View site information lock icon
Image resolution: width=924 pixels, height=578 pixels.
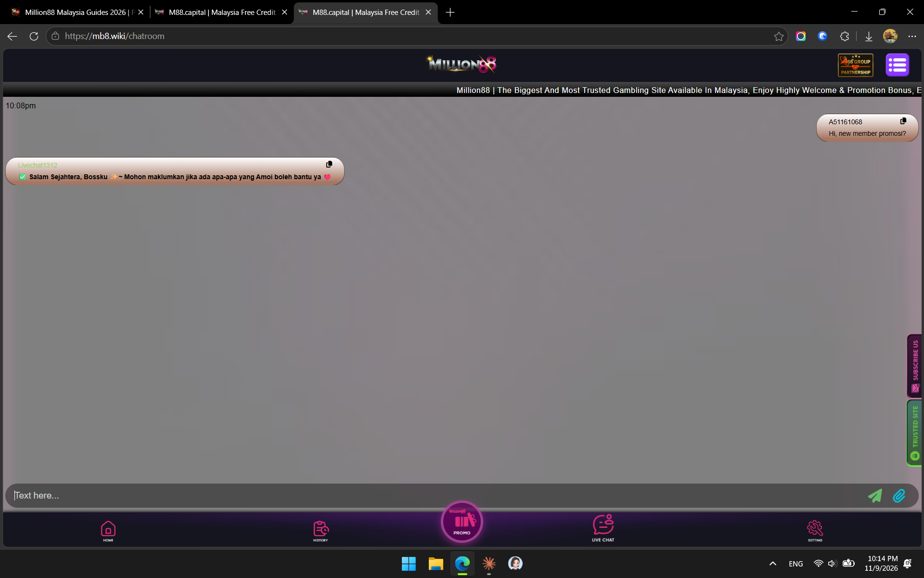[x=55, y=36]
